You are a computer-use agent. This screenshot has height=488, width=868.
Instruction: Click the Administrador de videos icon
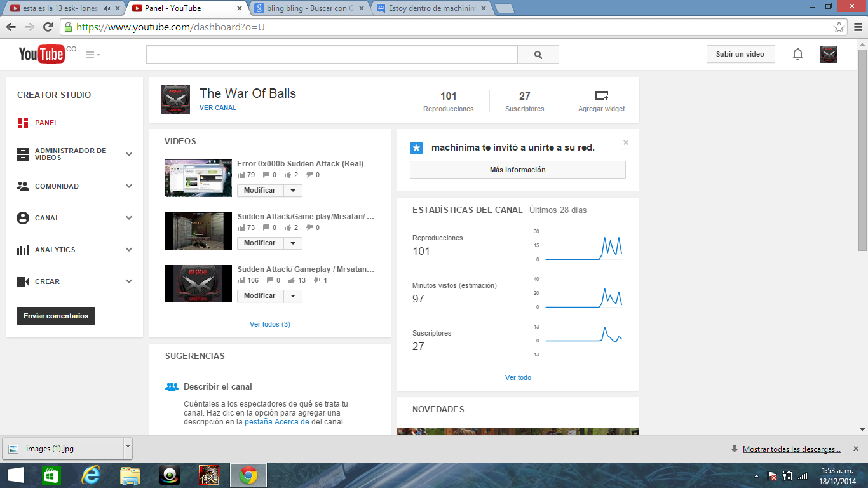pos(23,154)
